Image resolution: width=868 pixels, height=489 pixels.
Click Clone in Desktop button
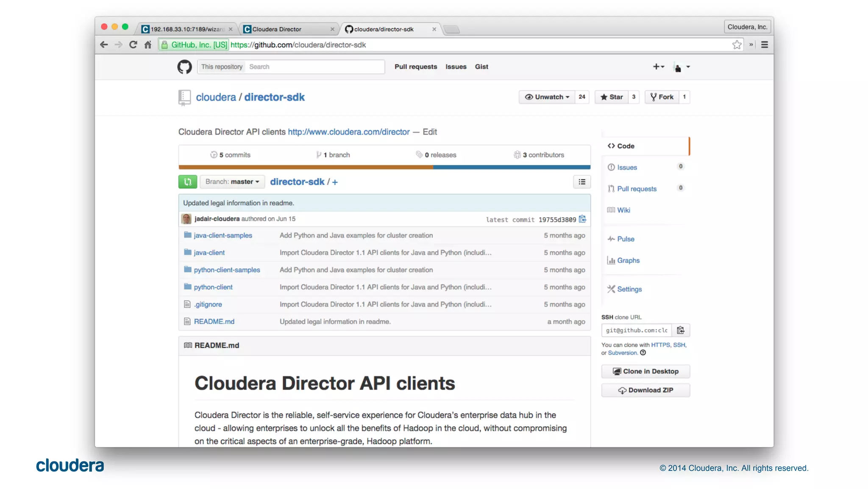pyautogui.click(x=645, y=371)
